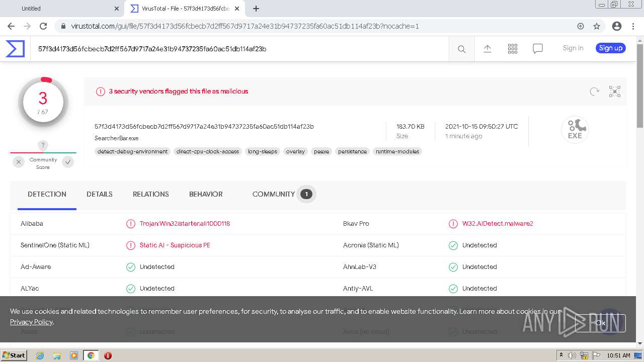Open the Privacy Policy link
Image resolution: width=644 pixels, height=362 pixels.
[31, 322]
